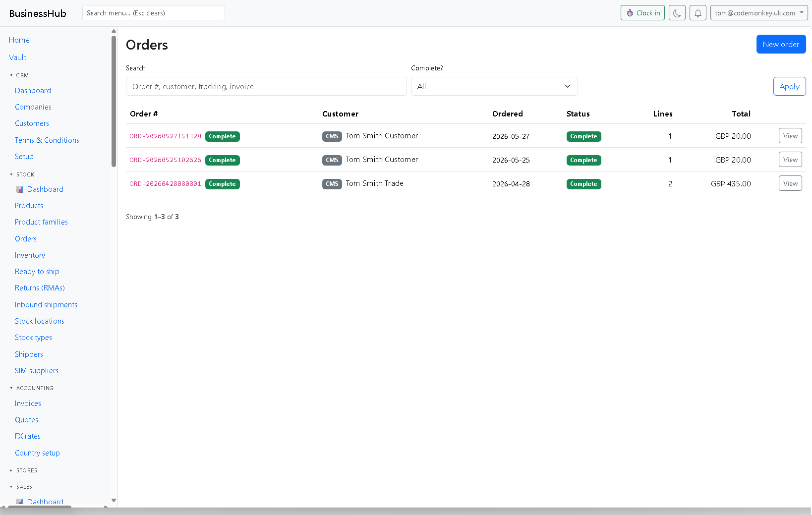This screenshot has width=812, height=515.
Task: Open the Inventory page
Action: coord(30,255)
